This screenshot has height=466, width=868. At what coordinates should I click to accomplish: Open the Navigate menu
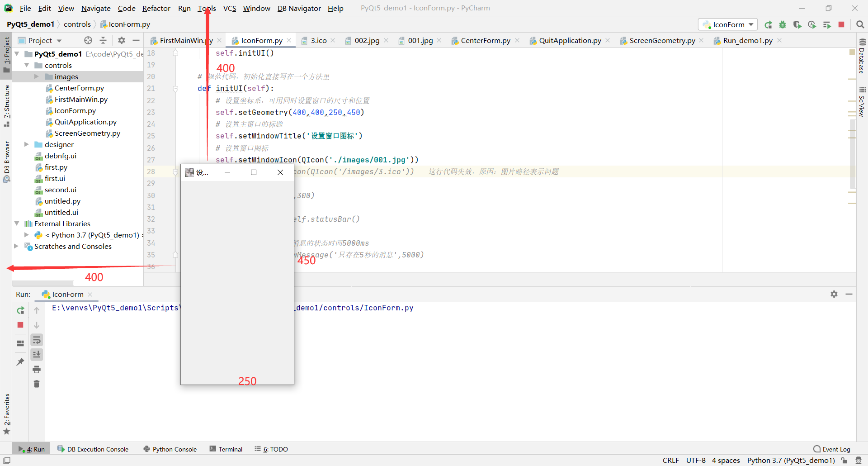[96, 8]
